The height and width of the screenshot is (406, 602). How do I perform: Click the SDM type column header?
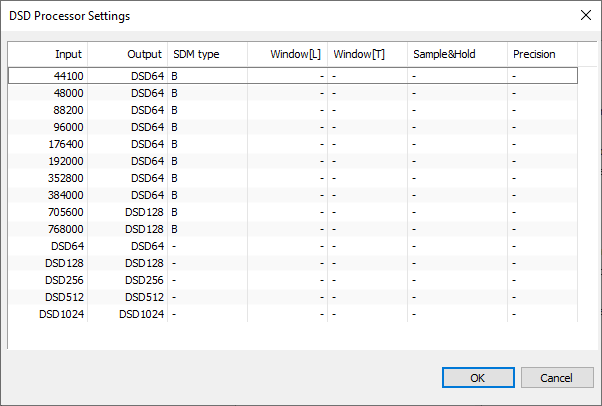(x=207, y=54)
